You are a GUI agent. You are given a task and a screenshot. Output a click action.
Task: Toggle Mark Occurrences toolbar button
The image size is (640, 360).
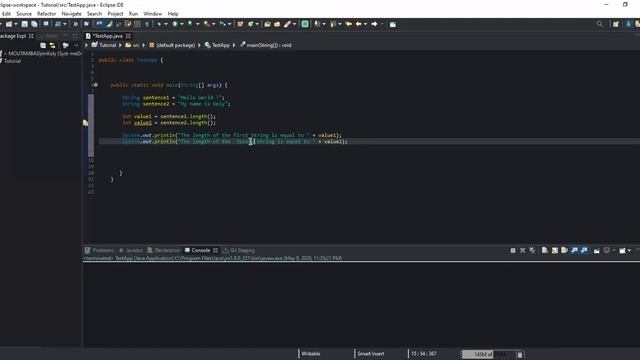(109, 24)
